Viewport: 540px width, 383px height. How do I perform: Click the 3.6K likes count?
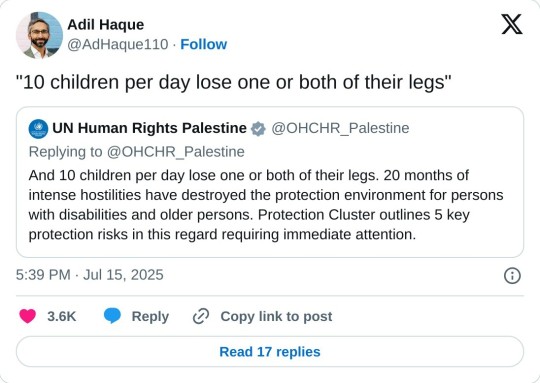pyautogui.click(x=62, y=316)
